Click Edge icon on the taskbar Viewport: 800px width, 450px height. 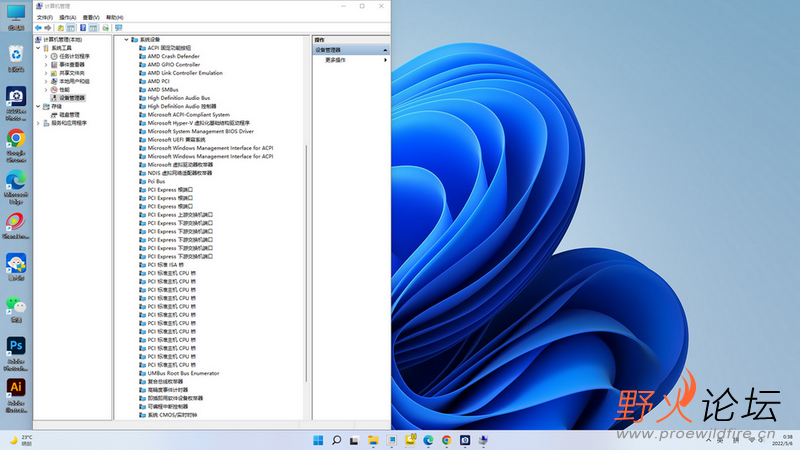[x=428, y=440]
